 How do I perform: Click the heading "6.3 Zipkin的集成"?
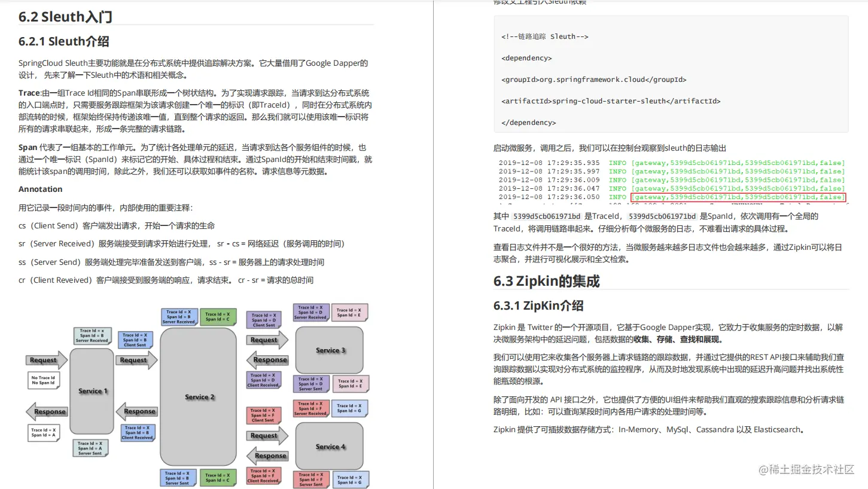(x=546, y=281)
